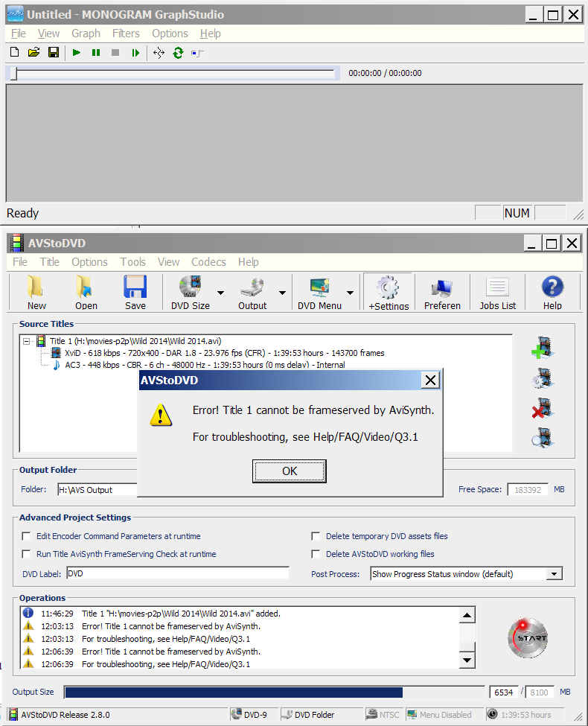Click the frame step button in GraphStudio
This screenshot has height=726, width=588.
click(x=135, y=53)
